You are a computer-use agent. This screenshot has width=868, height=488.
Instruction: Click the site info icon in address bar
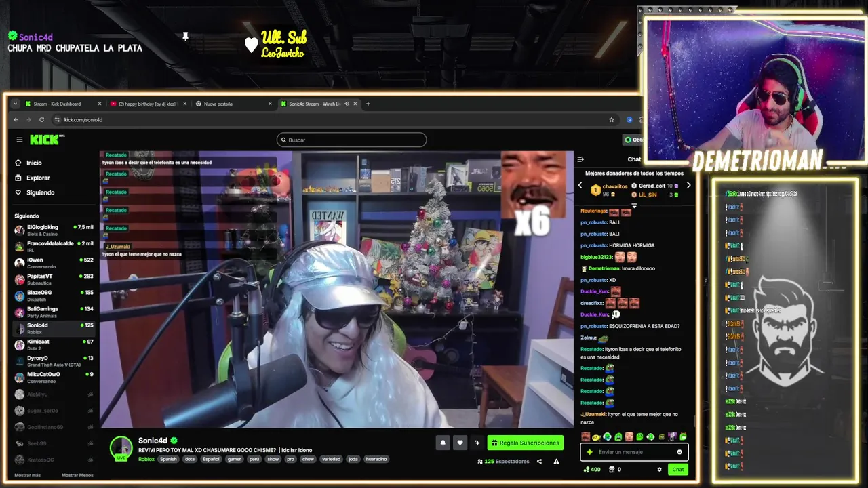(x=57, y=120)
